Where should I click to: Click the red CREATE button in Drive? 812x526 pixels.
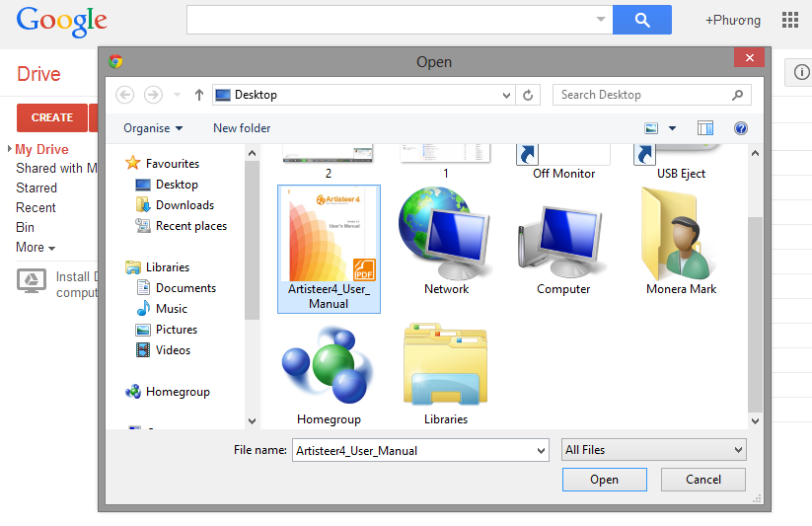pos(51,117)
